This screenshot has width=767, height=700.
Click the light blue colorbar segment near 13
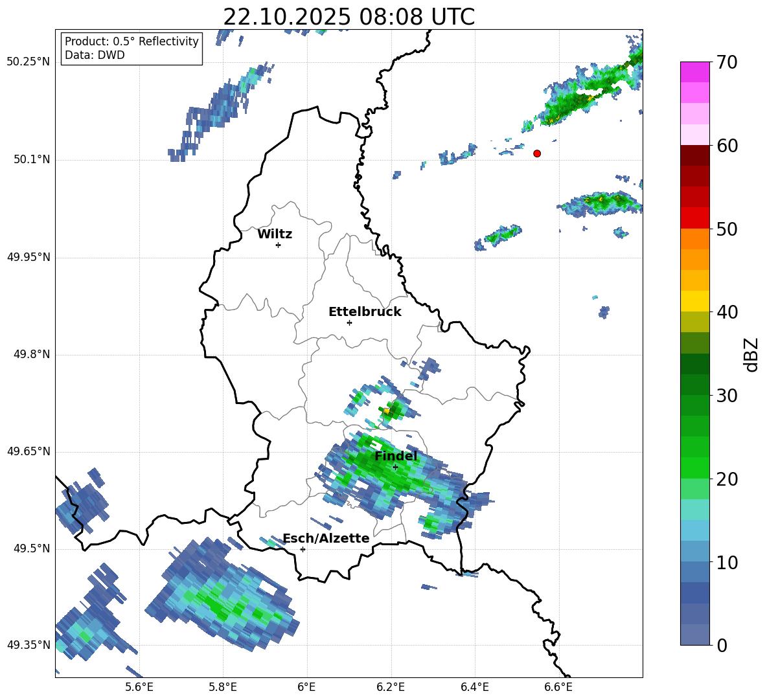pyautogui.click(x=695, y=530)
